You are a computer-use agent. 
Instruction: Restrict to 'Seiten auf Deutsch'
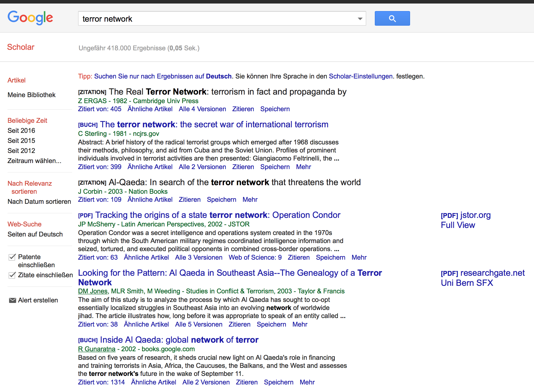tap(35, 234)
